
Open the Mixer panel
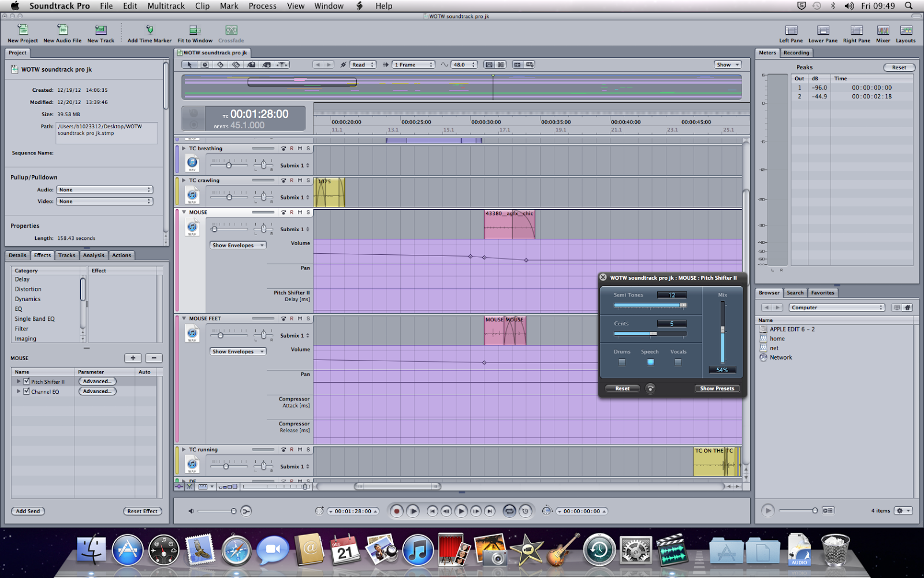click(883, 33)
